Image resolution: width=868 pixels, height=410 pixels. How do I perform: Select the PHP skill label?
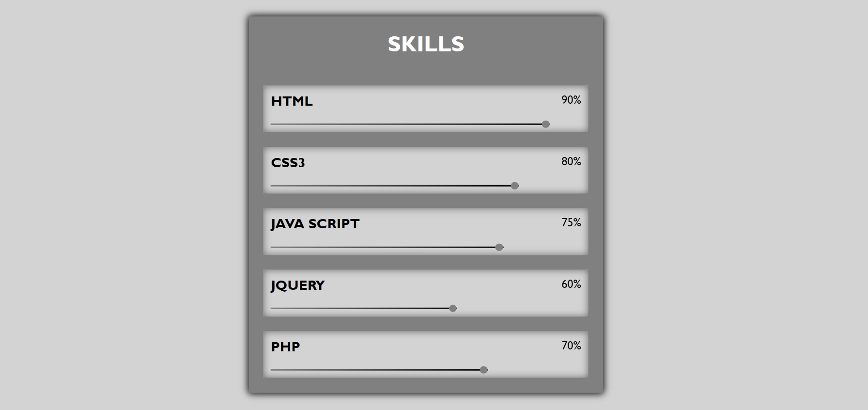point(285,347)
